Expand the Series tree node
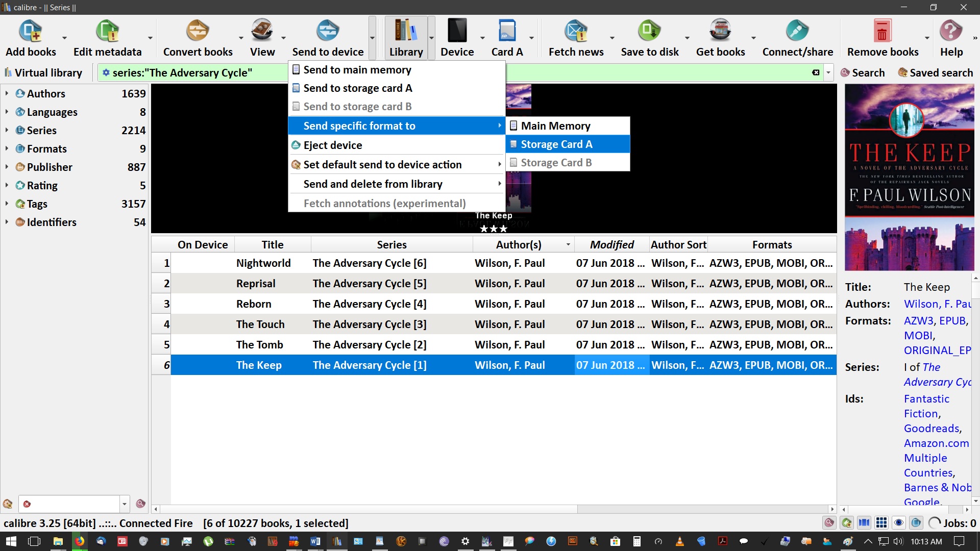 pos(7,130)
